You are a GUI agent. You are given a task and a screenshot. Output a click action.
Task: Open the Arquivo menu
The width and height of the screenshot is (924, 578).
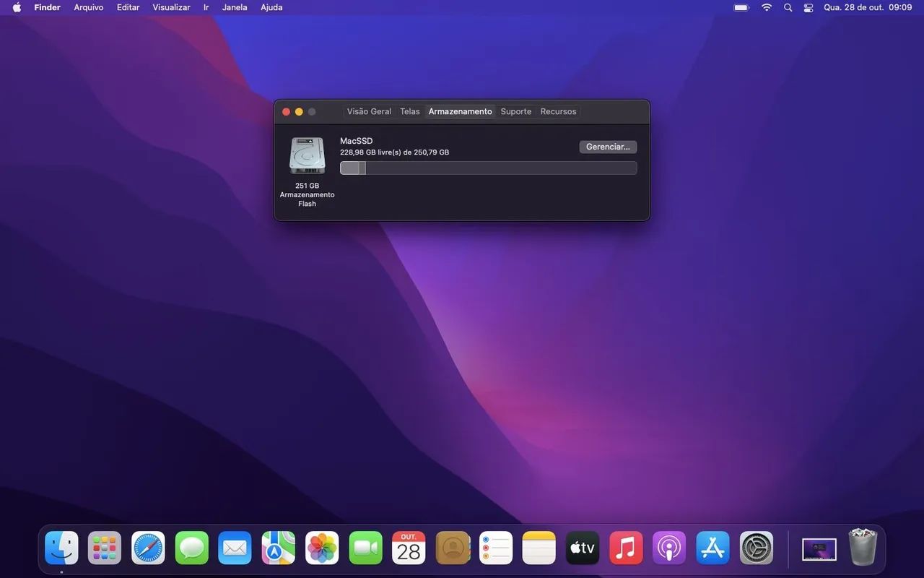pos(89,7)
